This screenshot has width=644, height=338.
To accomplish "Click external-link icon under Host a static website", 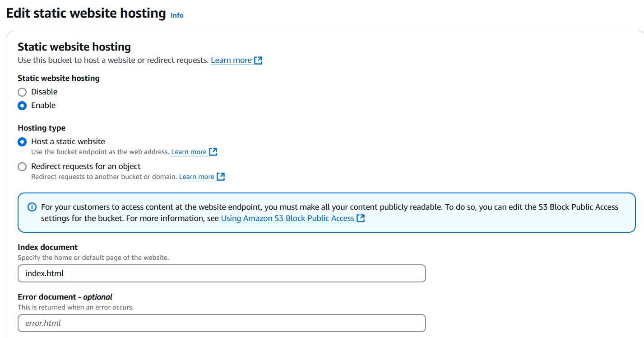I will (213, 152).
